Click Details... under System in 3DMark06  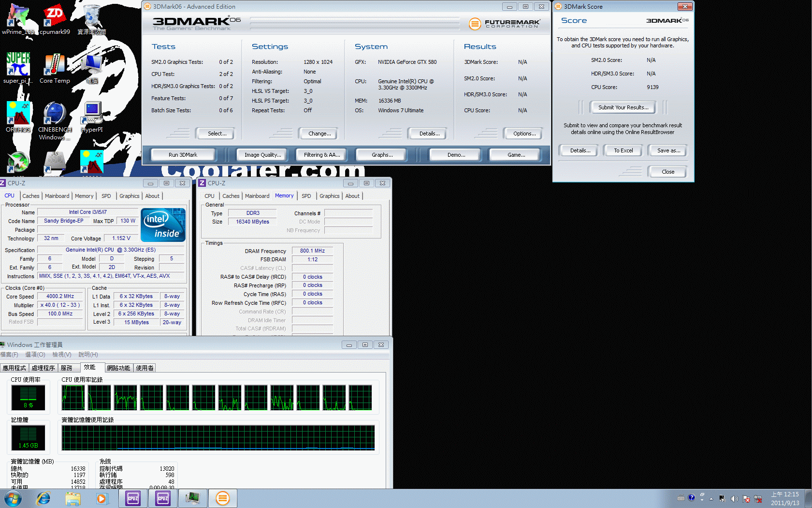pos(427,134)
